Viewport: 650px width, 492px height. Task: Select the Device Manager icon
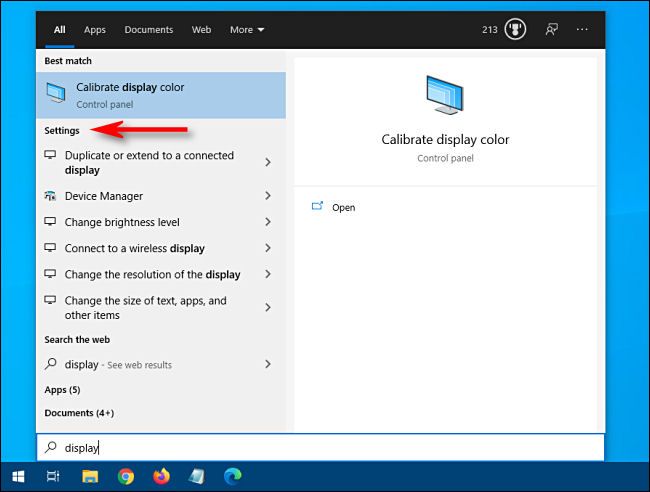tap(50, 196)
